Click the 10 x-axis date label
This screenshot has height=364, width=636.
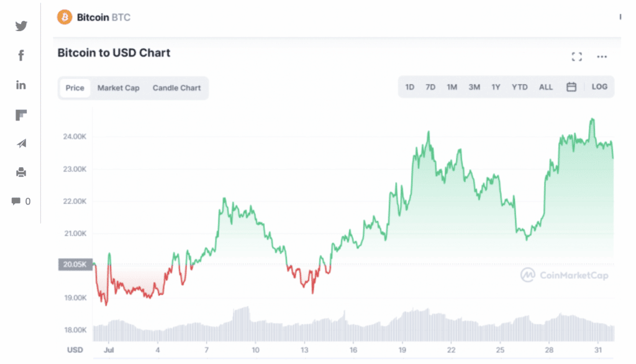(x=255, y=350)
